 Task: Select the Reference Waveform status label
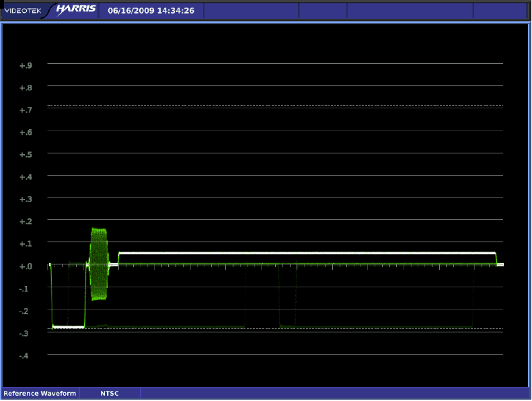click(x=40, y=393)
